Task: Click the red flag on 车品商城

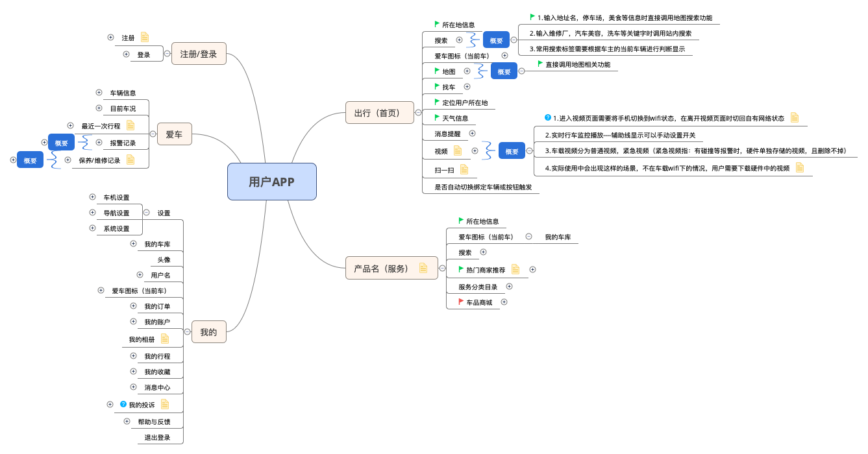Action: 462,302
